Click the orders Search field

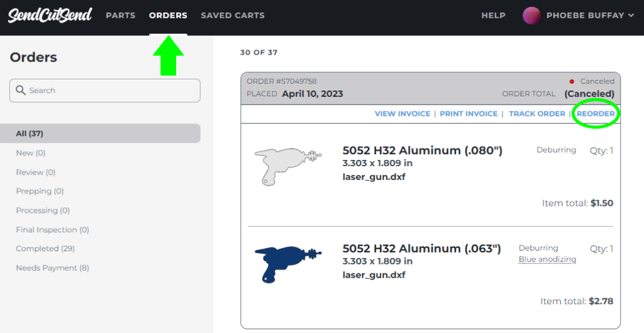pos(105,91)
